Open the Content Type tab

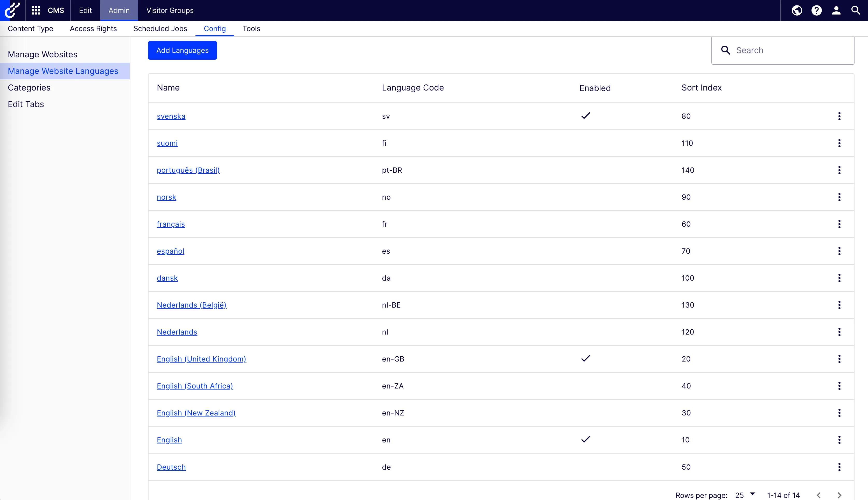pos(31,29)
